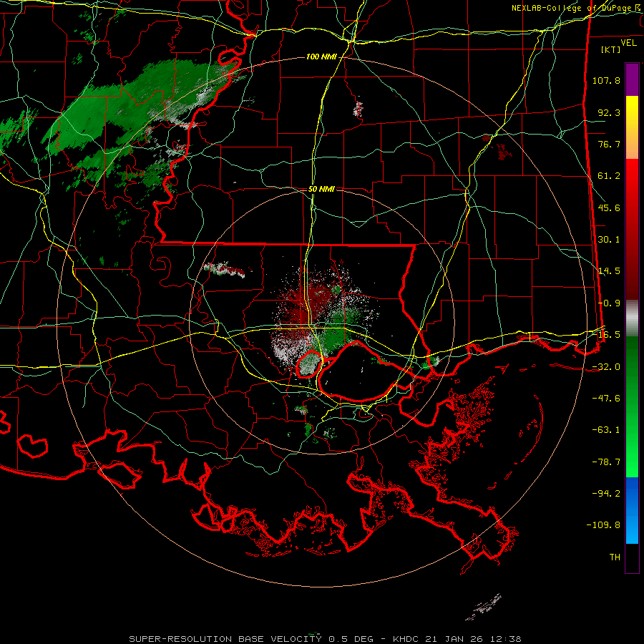Click the 50 NMI range ring label

point(321,190)
